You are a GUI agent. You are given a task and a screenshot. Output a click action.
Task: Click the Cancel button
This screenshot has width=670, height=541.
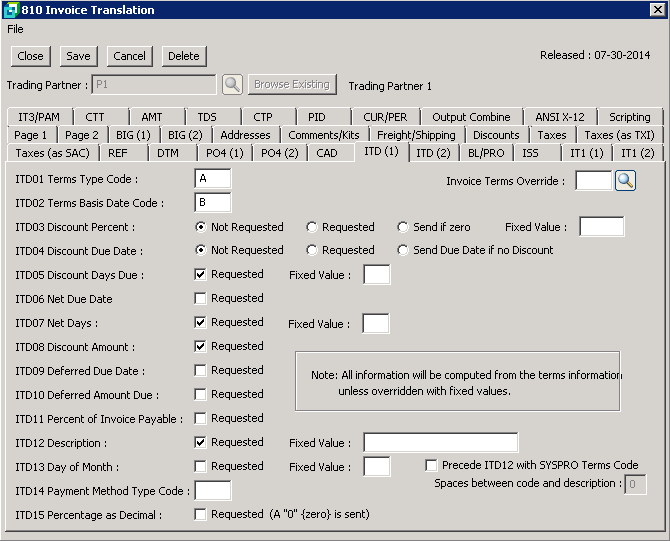click(x=129, y=56)
